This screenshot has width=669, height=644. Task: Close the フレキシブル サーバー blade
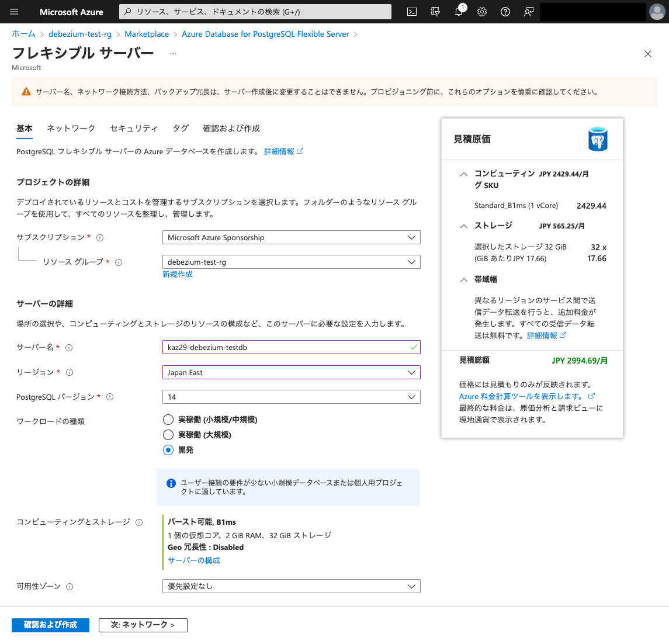tap(647, 54)
